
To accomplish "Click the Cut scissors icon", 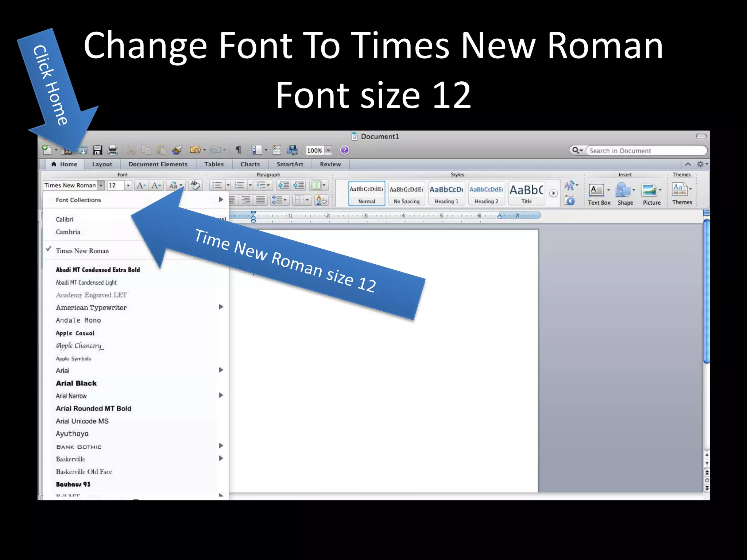I will click(131, 150).
